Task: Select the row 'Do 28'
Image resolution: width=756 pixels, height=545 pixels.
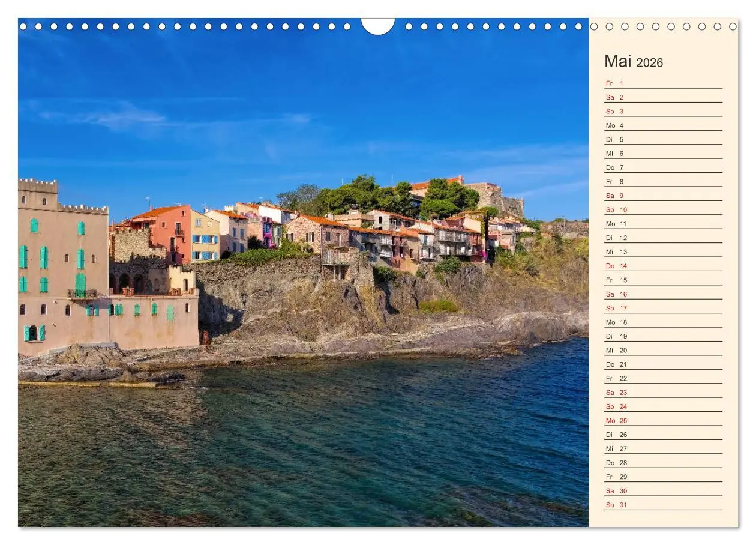Action: point(663,462)
